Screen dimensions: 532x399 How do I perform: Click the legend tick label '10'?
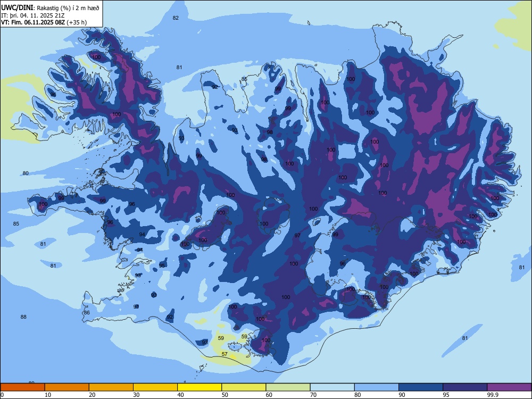click(48, 395)
